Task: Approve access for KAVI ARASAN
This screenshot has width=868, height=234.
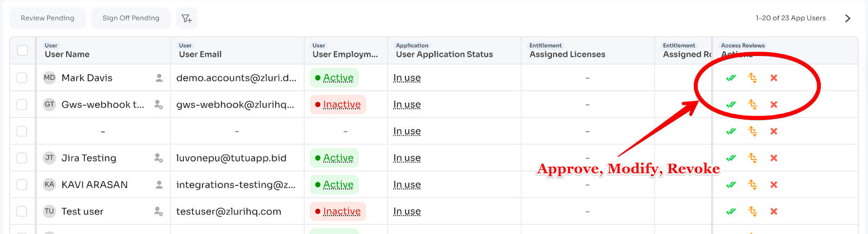Action: (x=731, y=185)
